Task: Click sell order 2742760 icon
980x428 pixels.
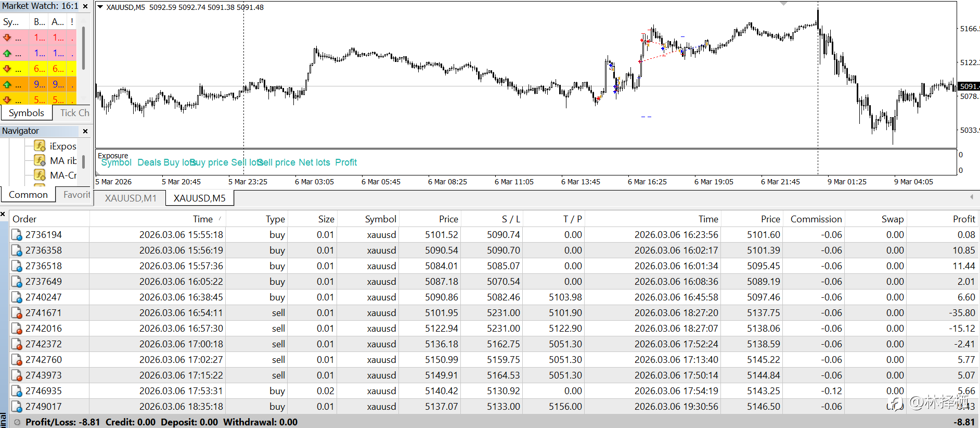Action: point(17,360)
